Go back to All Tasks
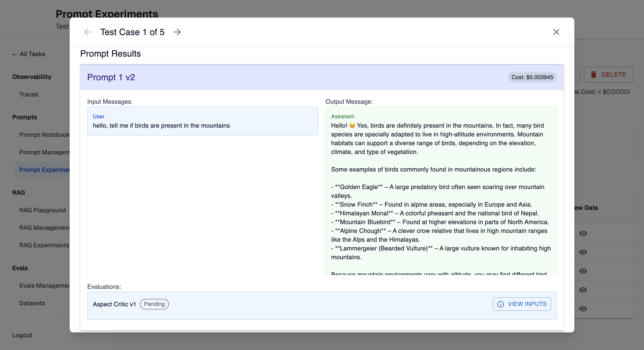 tap(29, 54)
